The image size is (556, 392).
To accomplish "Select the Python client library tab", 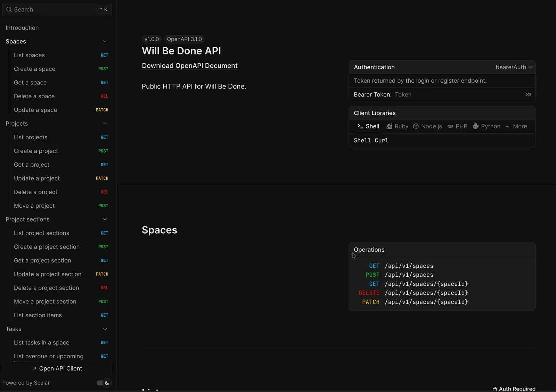I will click(x=486, y=126).
